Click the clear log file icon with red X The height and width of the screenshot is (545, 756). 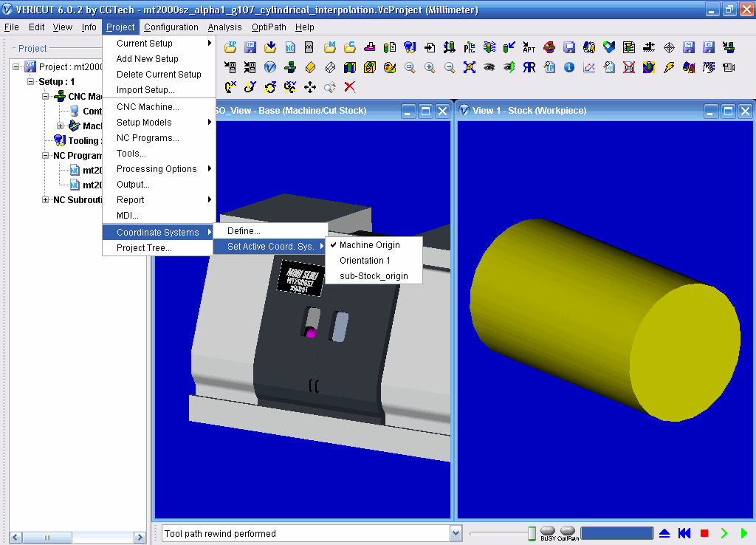point(629,67)
